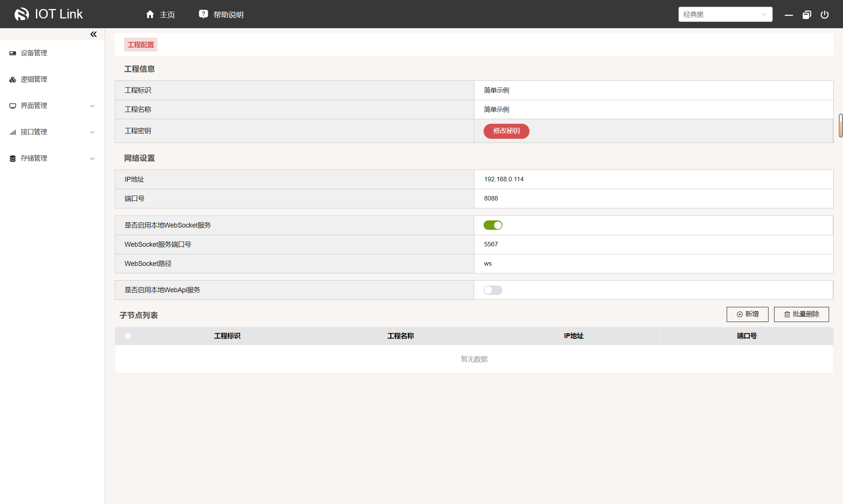Click the 端口号 field 8088
This screenshot has height=504, width=843.
pyautogui.click(x=653, y=199)
